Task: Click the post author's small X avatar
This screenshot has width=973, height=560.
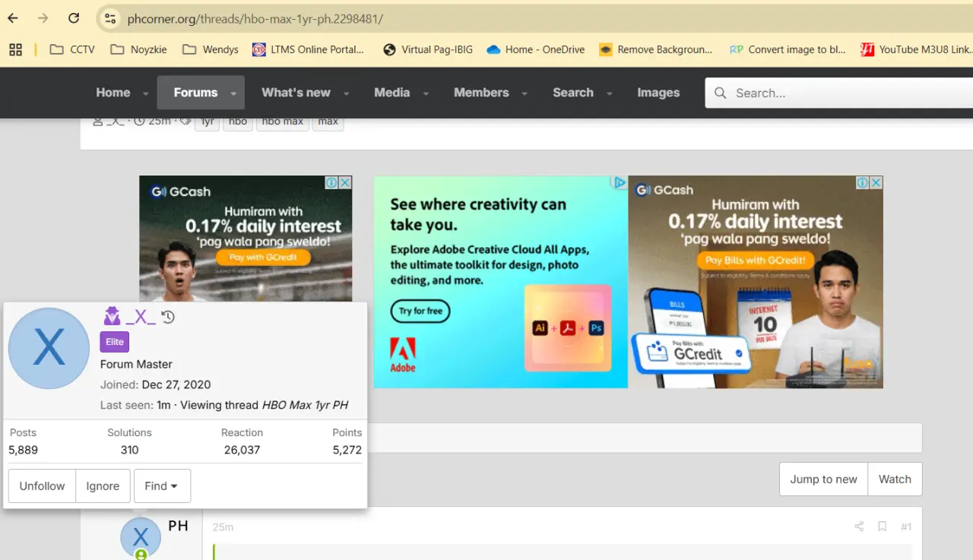Action: tap(141, 537)
